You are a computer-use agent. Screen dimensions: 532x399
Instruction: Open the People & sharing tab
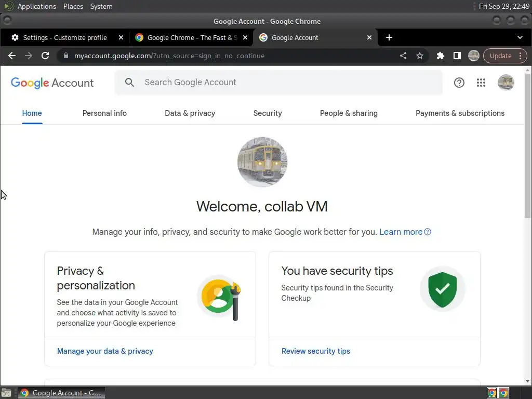coord(349,113)
